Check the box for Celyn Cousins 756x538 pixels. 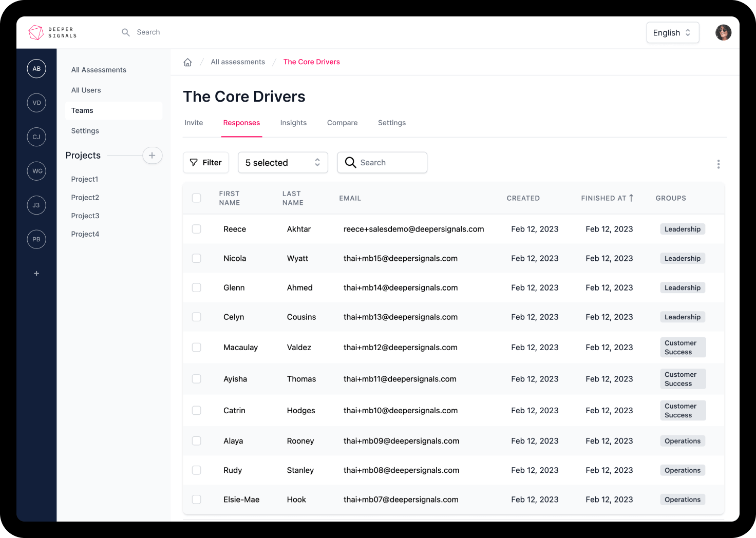[196, 317]
